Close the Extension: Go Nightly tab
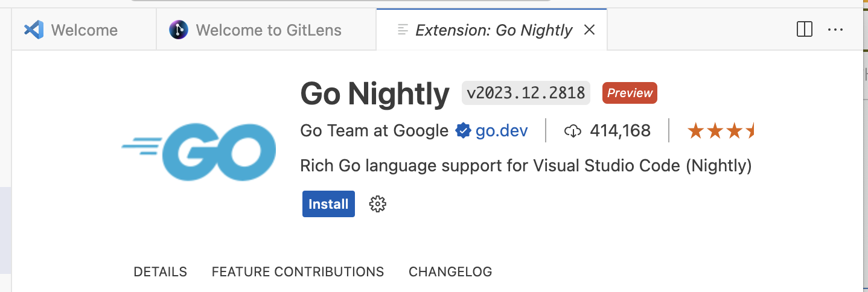868x292 pixels. (590, 30)
